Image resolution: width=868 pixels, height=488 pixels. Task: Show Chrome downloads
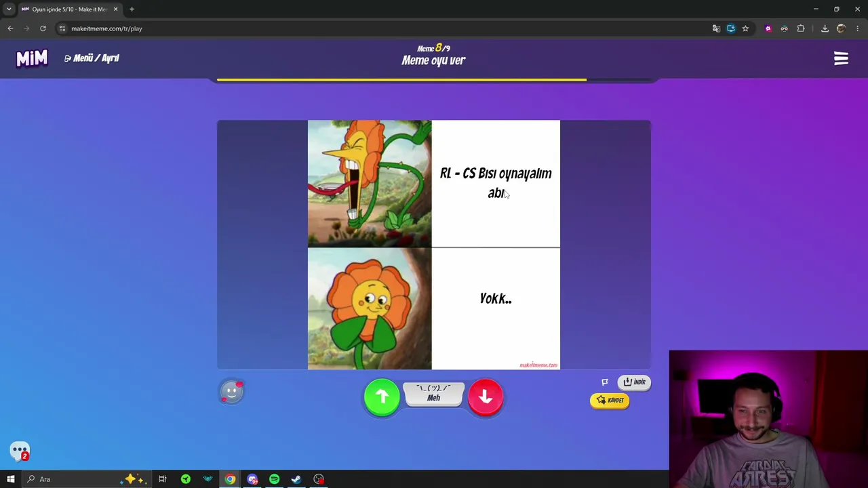pos(825,28)
